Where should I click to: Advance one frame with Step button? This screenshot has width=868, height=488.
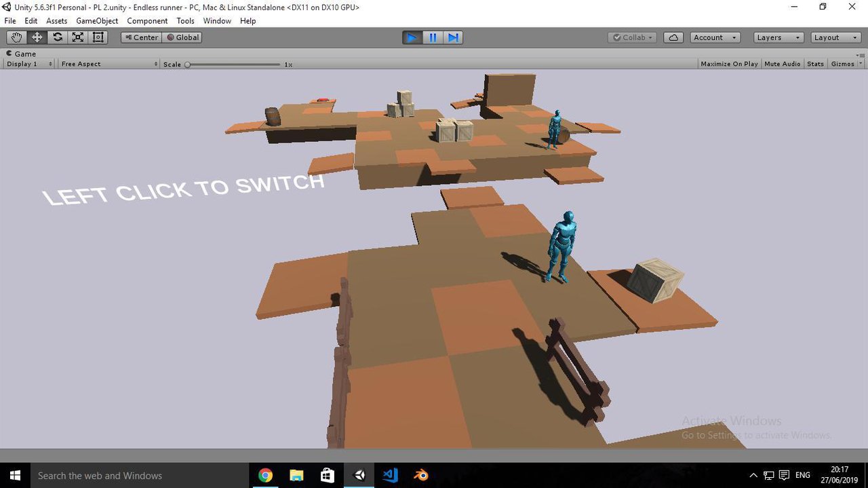point(453,37)
